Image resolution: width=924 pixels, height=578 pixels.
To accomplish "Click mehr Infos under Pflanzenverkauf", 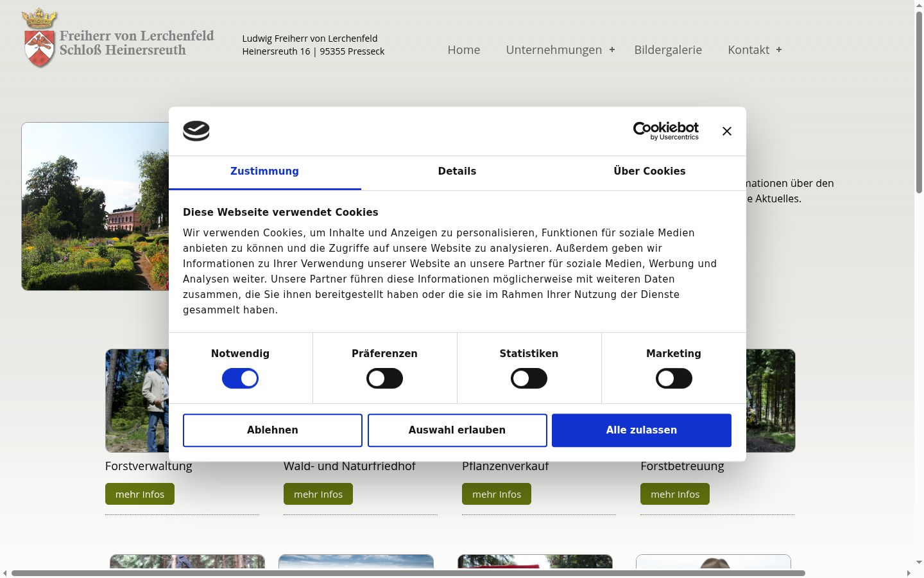I will pyautogui.click(x=497, y=494).
